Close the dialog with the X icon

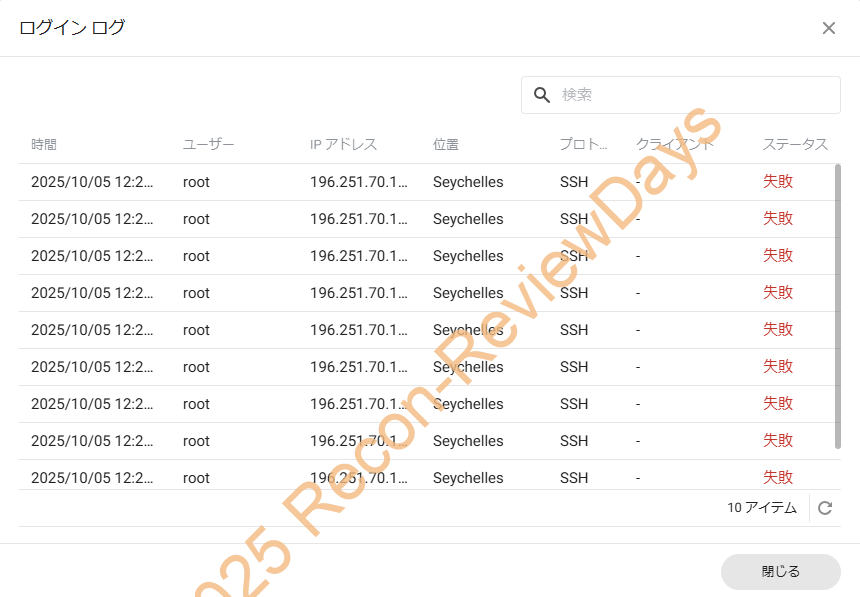[828, 28]
